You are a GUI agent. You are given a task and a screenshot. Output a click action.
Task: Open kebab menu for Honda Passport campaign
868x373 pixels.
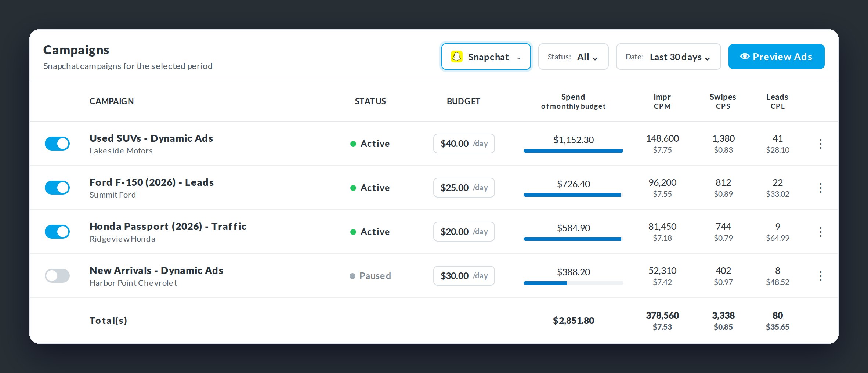(x=820, y=232)
